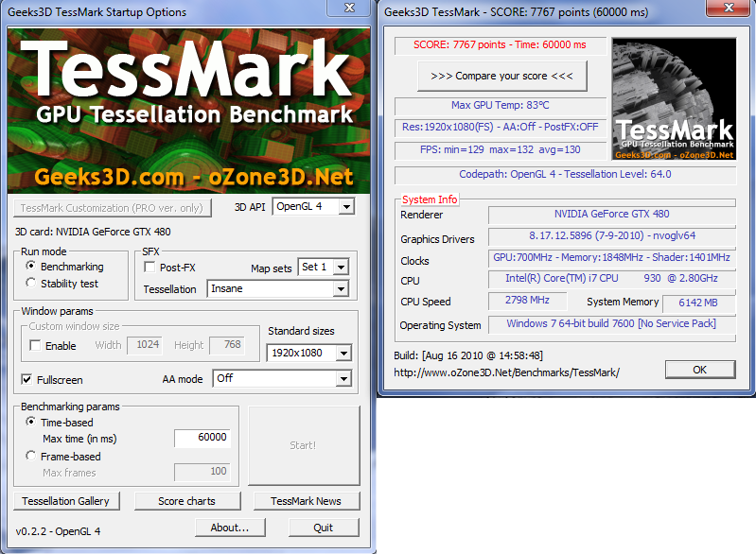The width and height of the screenshot is (756, 554).
Task: Open the Tessellation Gallery
Action: coord(66,501)
